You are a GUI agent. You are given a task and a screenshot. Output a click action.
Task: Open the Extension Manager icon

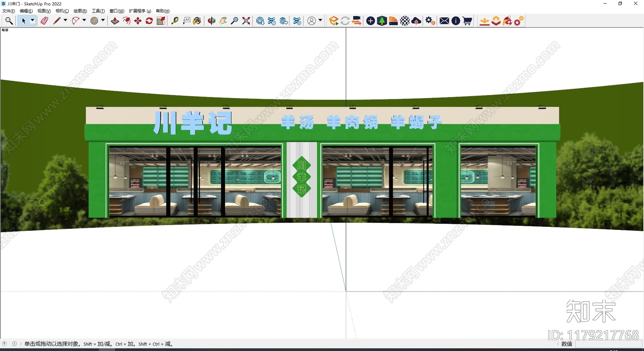pyautogui.click(x=297, y=21)
